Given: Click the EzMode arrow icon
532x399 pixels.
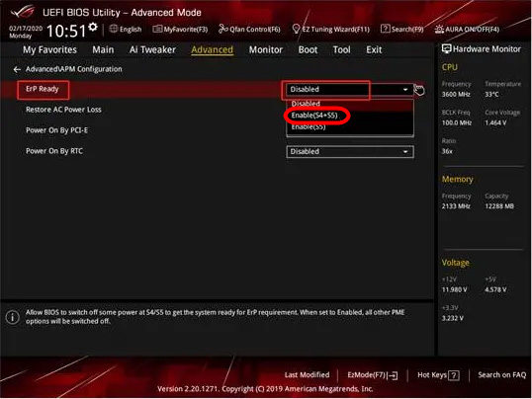Looking at the screenshot, I should point(393,375).
